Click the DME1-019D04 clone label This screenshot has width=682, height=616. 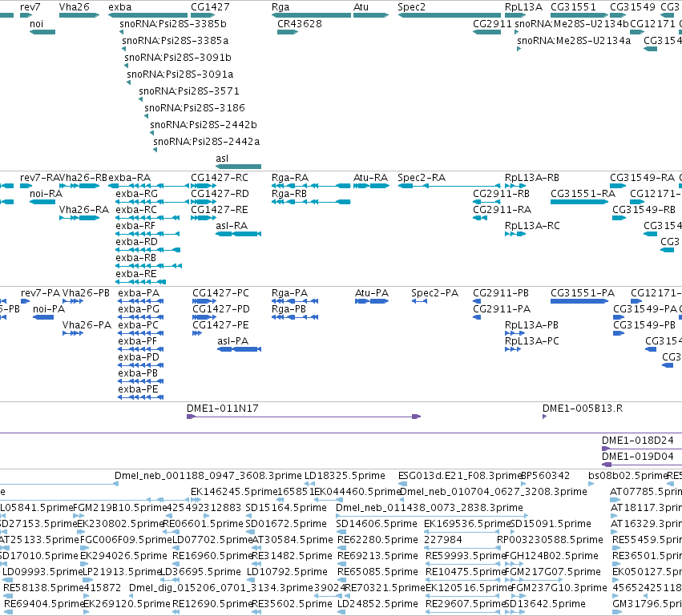tap(638, 457)
